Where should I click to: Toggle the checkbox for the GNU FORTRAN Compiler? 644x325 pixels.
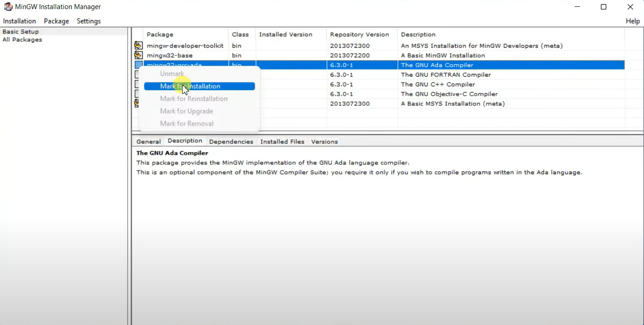(138, 74)
